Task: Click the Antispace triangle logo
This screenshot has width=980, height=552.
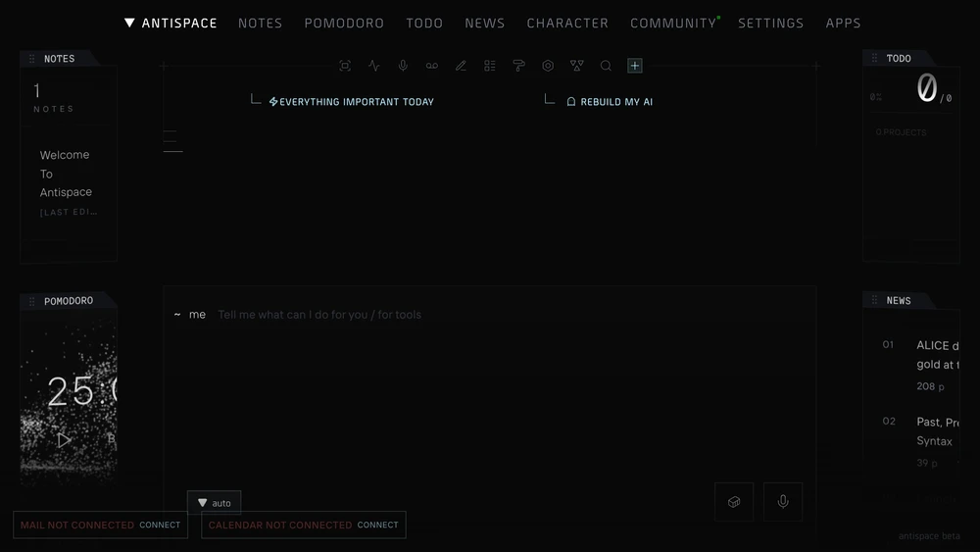Action: [129, 24]
